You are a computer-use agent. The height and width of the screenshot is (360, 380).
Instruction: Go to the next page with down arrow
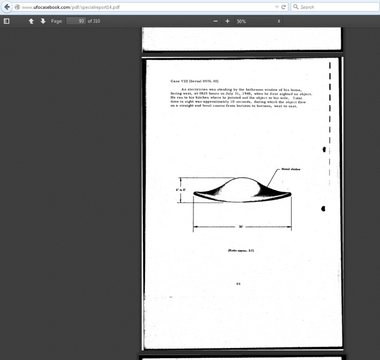click(x=43, y=21)
